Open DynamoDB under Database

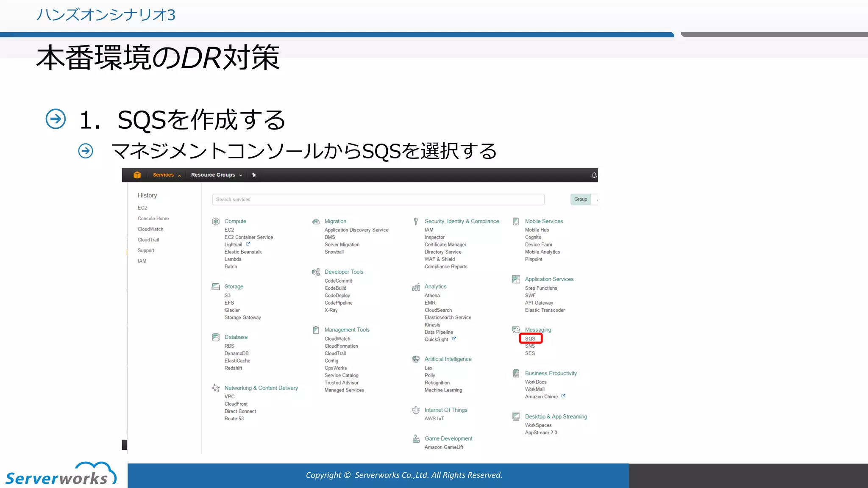tap(236, 353)
